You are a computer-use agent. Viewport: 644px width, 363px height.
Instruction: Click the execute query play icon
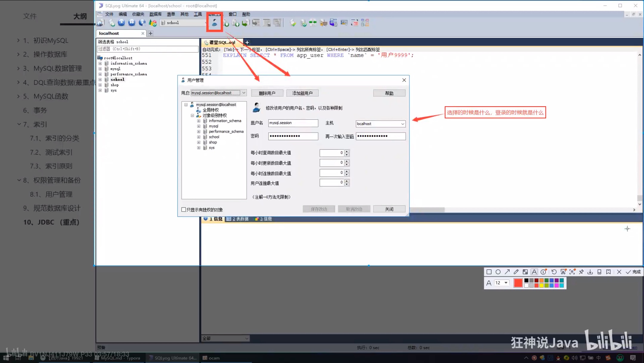[x=121, y=23]
